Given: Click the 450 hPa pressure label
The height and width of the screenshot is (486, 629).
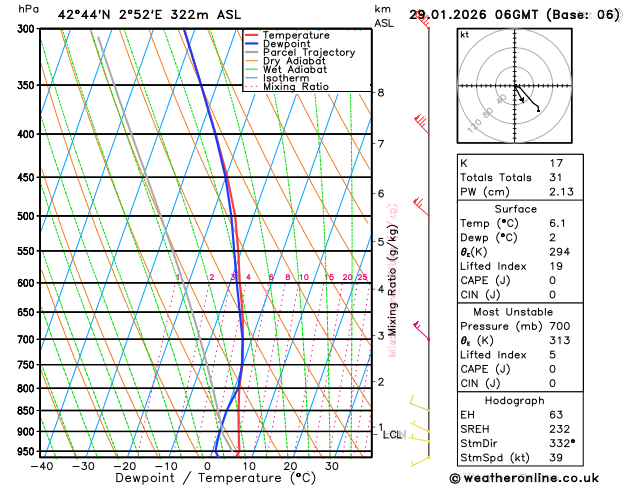Looking at the screenshot, I should pyautogui.click(x=28, y=177).
